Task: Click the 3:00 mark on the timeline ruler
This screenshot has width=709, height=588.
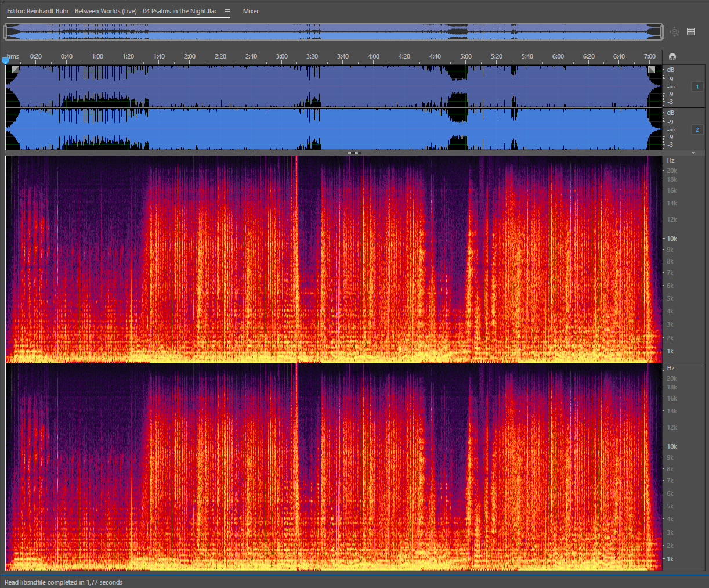Action: [x=282, y=56]
